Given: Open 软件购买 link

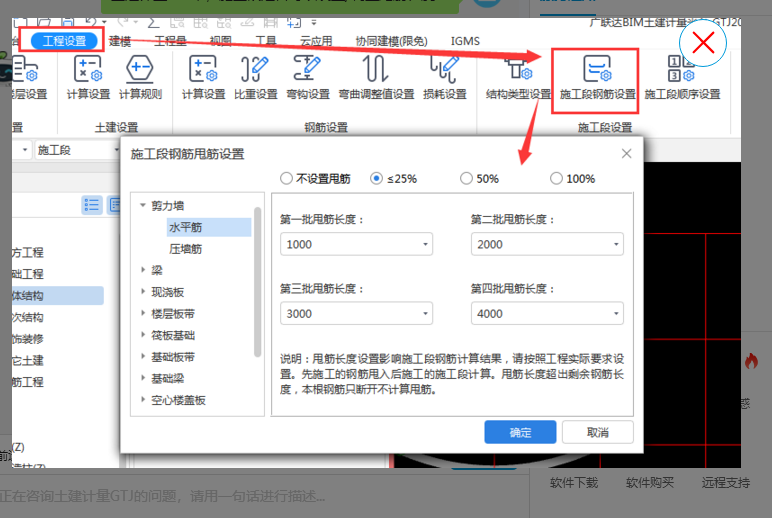Looking at the screenshot, I should click(x=650, y=483).
